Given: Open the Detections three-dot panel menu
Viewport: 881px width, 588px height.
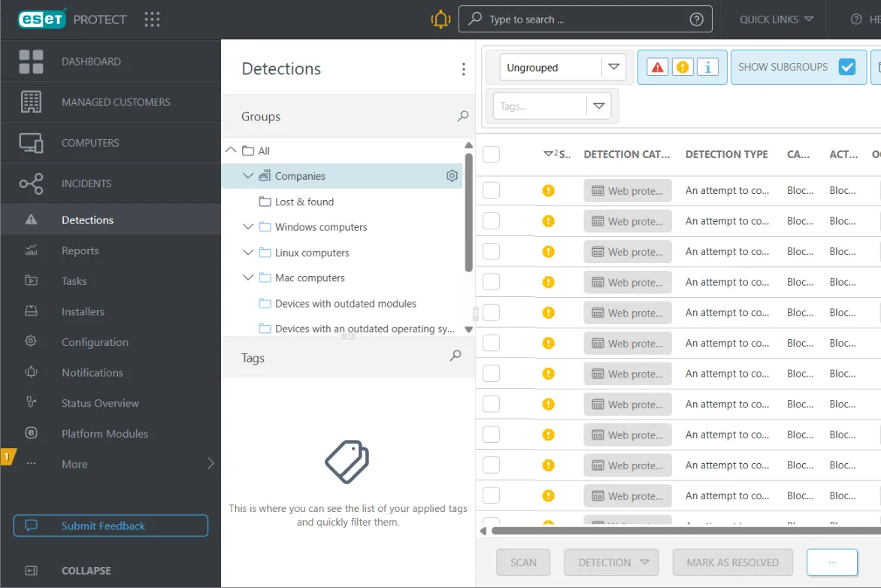Looking at the screenshot, I should tap(464, 68).
